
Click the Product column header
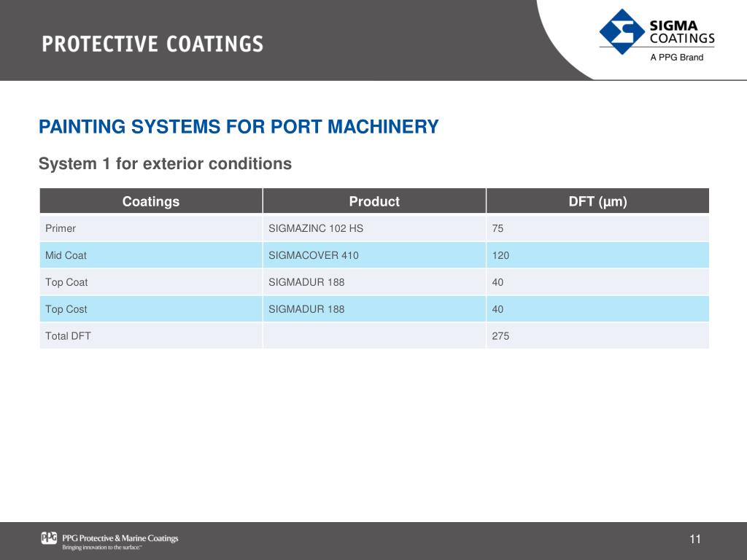pos(374,201)
